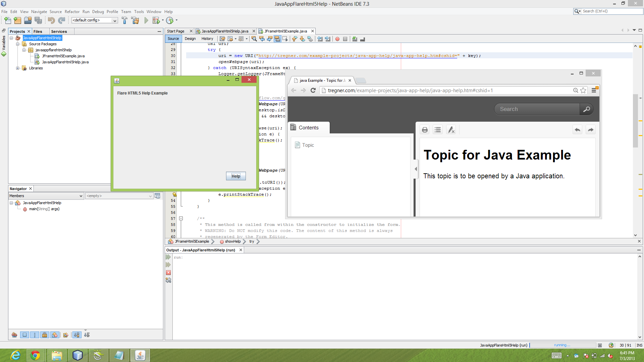
Task: Click the Clean and Build toolbar icon
Action: (135, 20)
